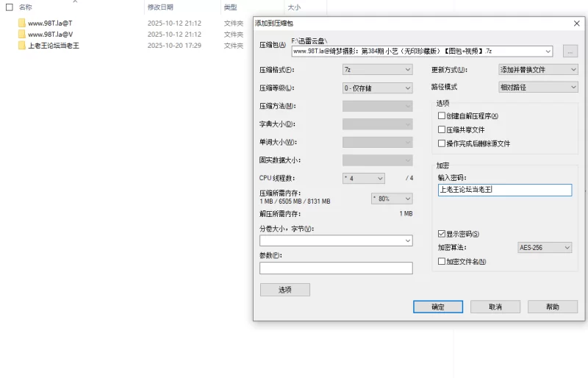The image size is (588, 378).
Task: Click the 参数 input field
Action: tap(336, 268)
